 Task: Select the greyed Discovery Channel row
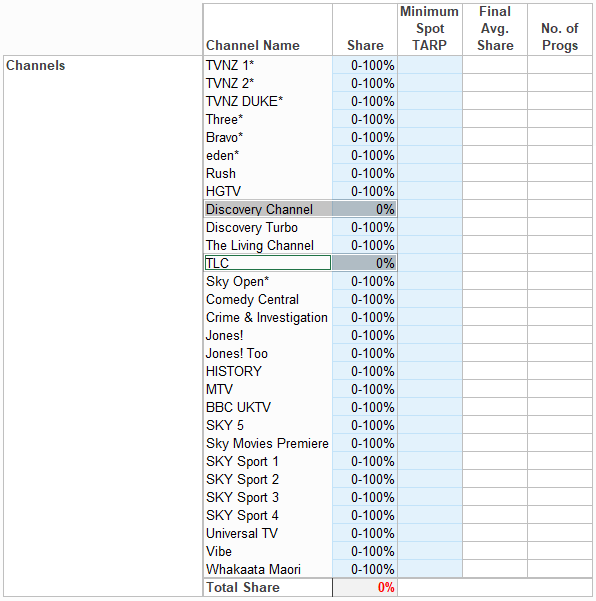pos(300,209)
